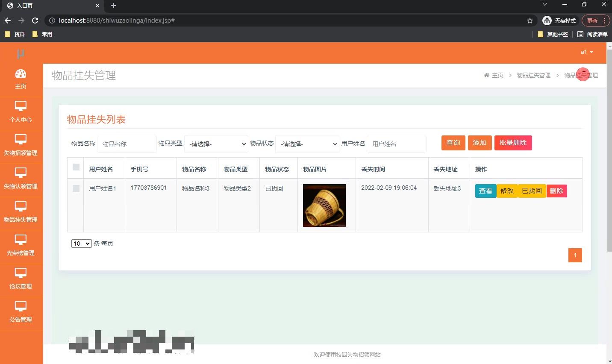Open the 常用 bookmark folder
Screen dimensions: 612x364
42,34
